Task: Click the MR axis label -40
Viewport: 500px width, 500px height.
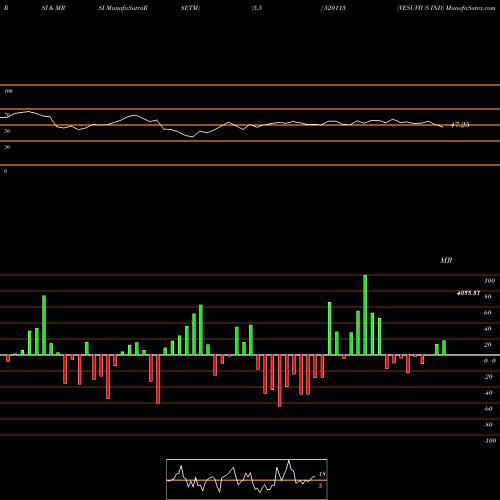Action: click(x=488, y=393)
